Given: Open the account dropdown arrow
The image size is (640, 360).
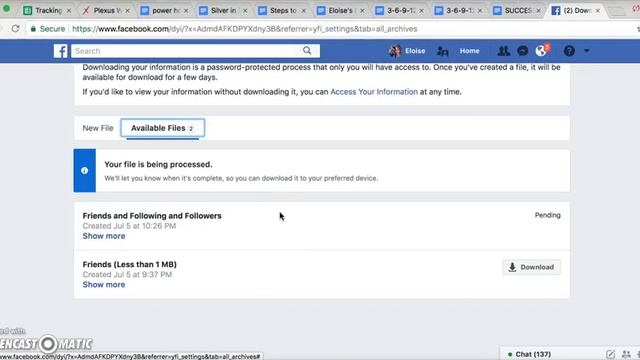Looking at the screenshot, I should pyautogui.click(x=587, y=51).
